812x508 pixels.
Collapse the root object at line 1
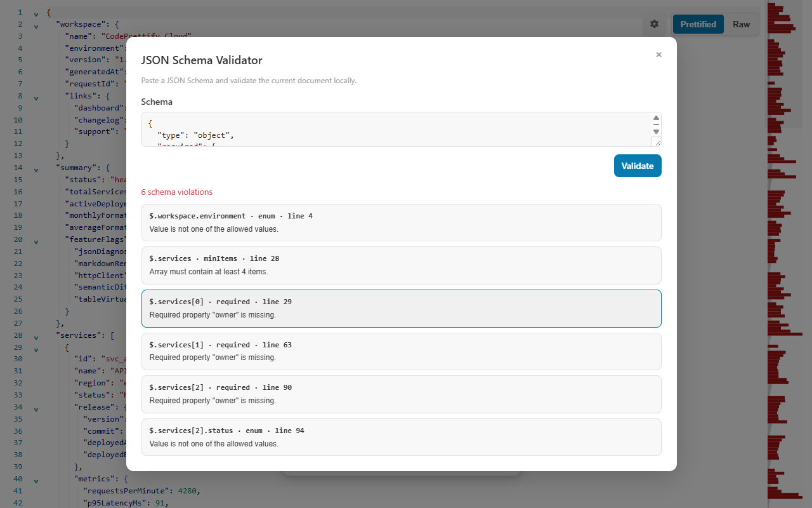click(36, 14)
